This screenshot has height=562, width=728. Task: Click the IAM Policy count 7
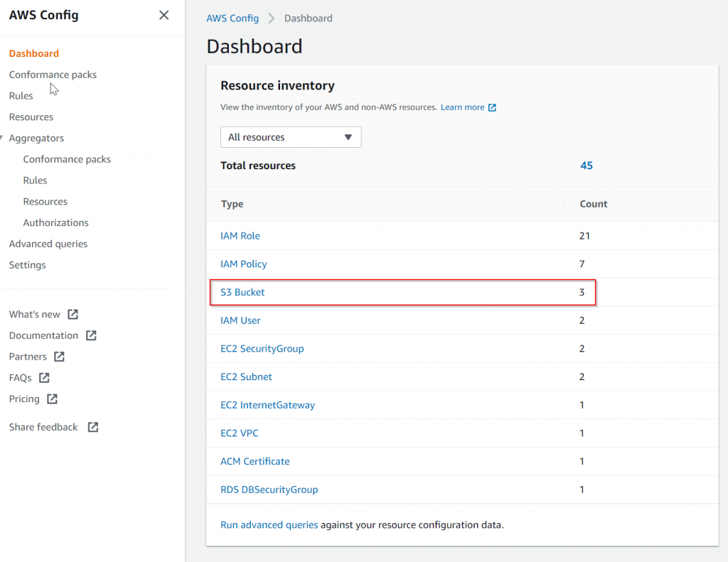click(582, 264)
